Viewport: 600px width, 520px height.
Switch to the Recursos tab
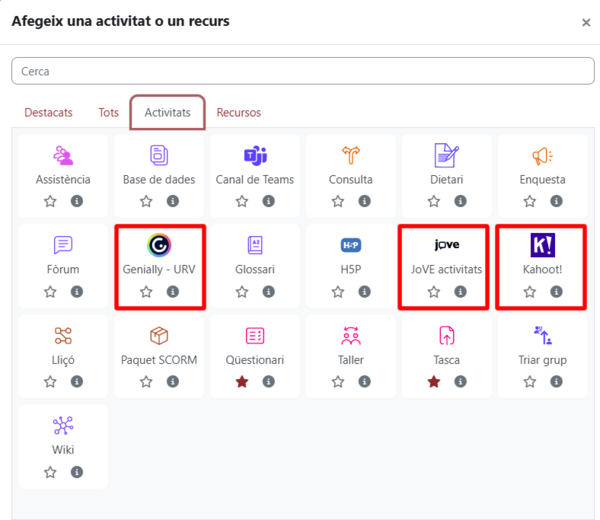[x=239, y=113]
